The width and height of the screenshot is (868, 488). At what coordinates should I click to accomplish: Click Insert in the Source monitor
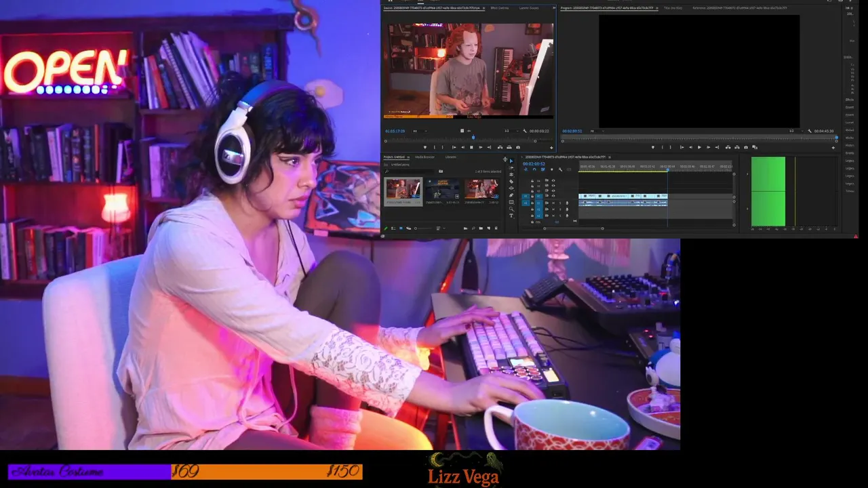pyautogui.click(x=500, y=147)
